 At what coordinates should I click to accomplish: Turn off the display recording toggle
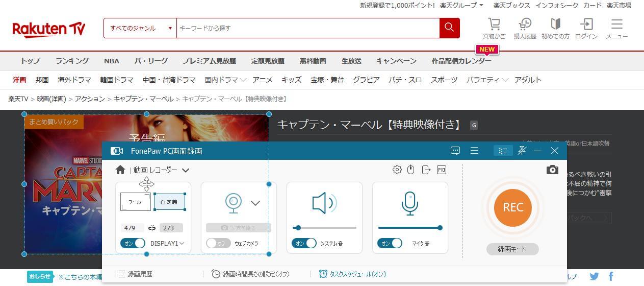tap(133, 243)
